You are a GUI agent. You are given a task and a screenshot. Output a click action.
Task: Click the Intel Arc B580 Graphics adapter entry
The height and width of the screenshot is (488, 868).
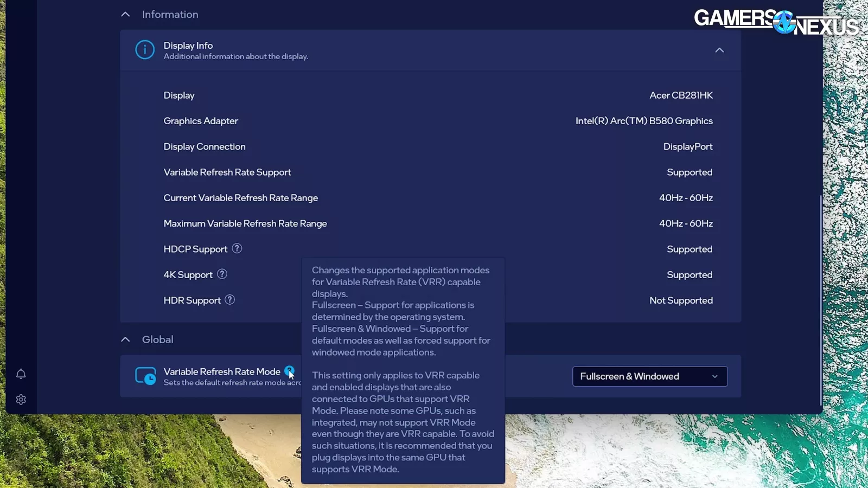point(644,120)
